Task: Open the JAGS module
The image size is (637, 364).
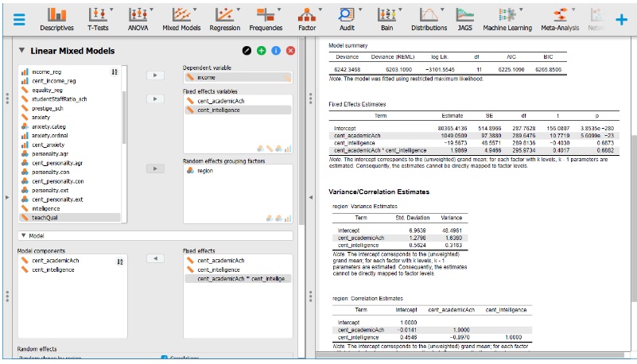Action: pos(464,20)
